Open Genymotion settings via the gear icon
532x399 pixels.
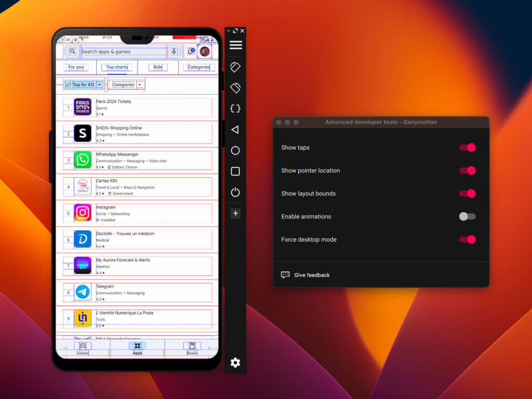pyautogui.click(x=235, y=363)
